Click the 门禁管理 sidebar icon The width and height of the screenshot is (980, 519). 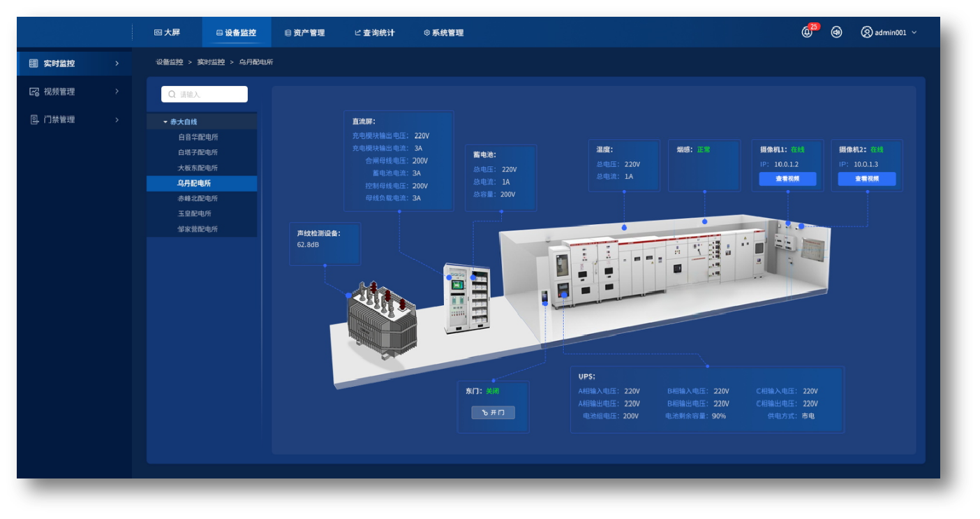[34, 119]
